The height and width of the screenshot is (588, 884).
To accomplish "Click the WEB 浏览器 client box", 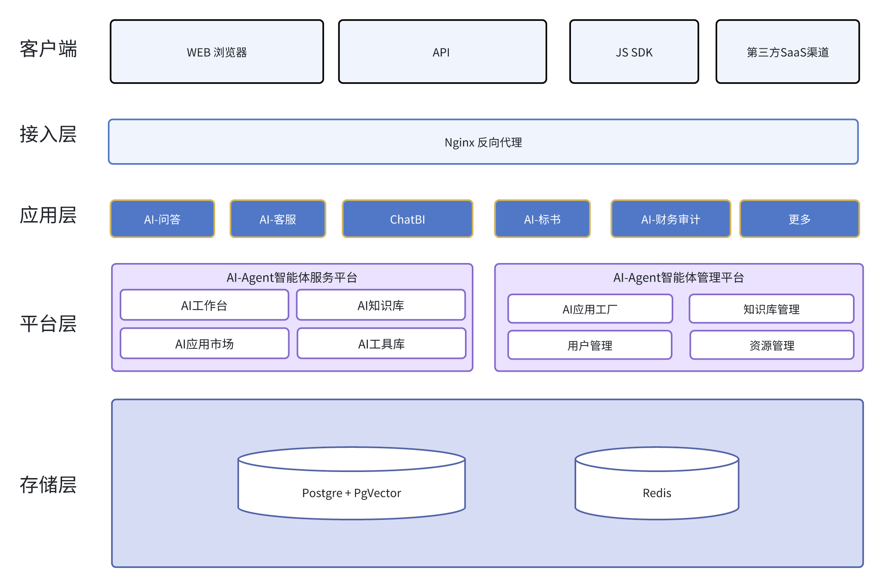I will 217,52.
